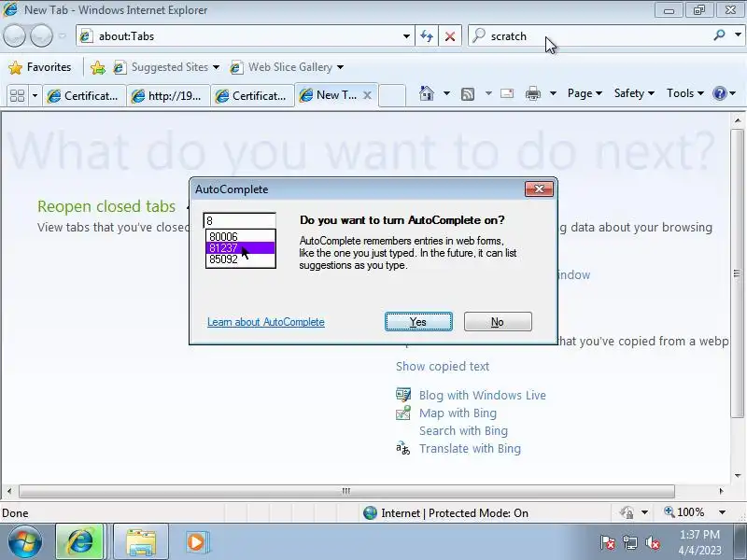The width and height of the screenshot is (747, 560).
Task: Open the Safety menu
Action: click(x=634, y=93)
